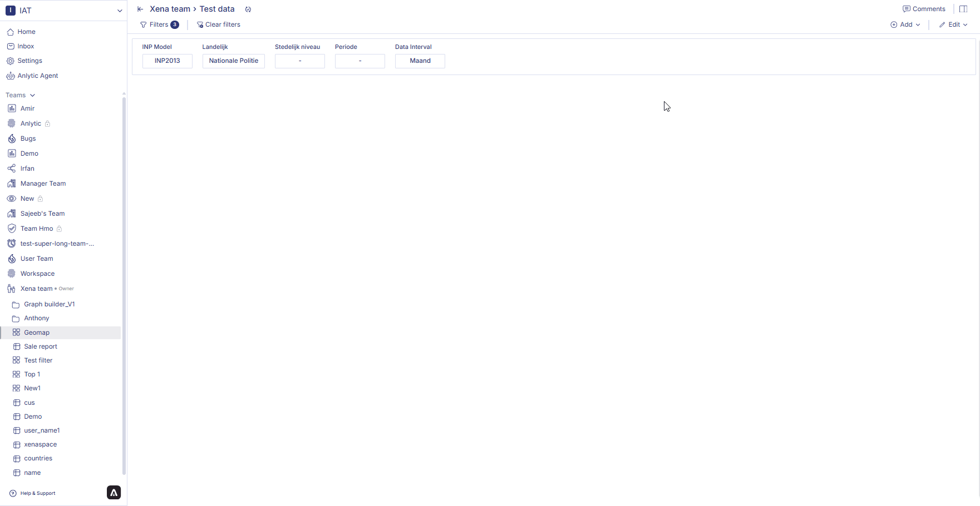This screenshot has width=980, height=506.
Task: Click the back arrow beside Xena team
Action: coord(140,9)
